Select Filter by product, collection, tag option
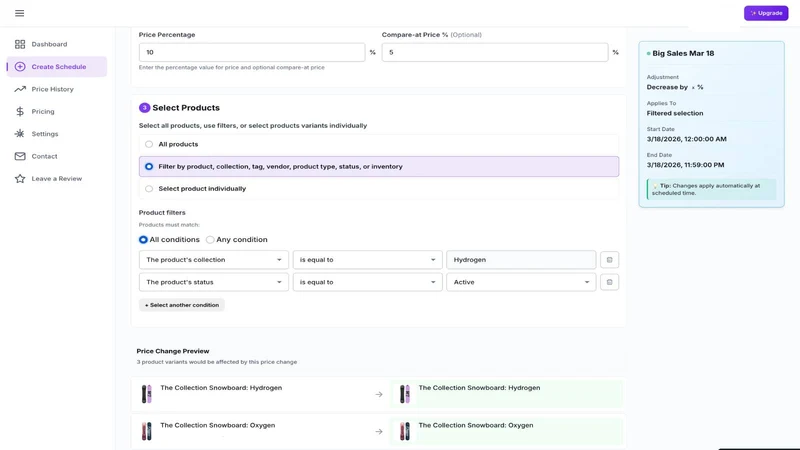Screen dimensions: 800x450 149,166
